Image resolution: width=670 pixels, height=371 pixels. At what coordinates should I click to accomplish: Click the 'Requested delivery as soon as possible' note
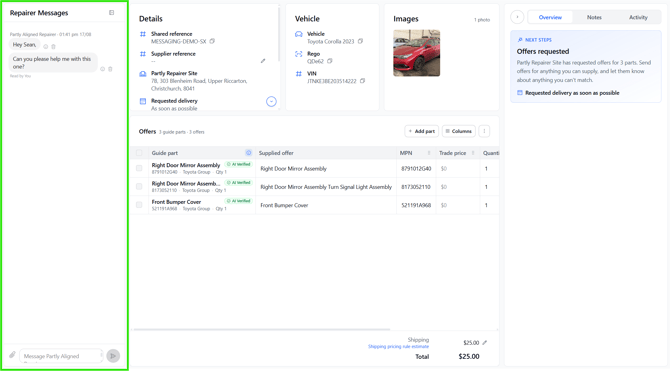(x=572, y=93)
